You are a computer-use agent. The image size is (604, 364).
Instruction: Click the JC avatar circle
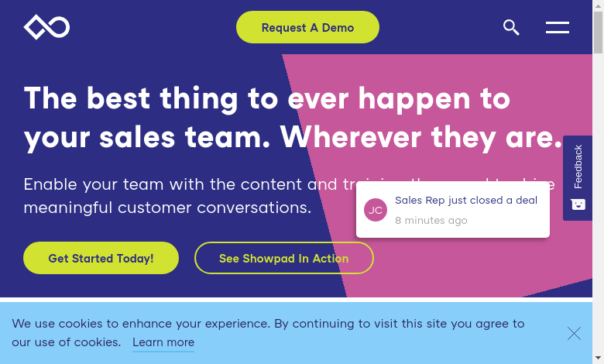click(x=376, y=210)
